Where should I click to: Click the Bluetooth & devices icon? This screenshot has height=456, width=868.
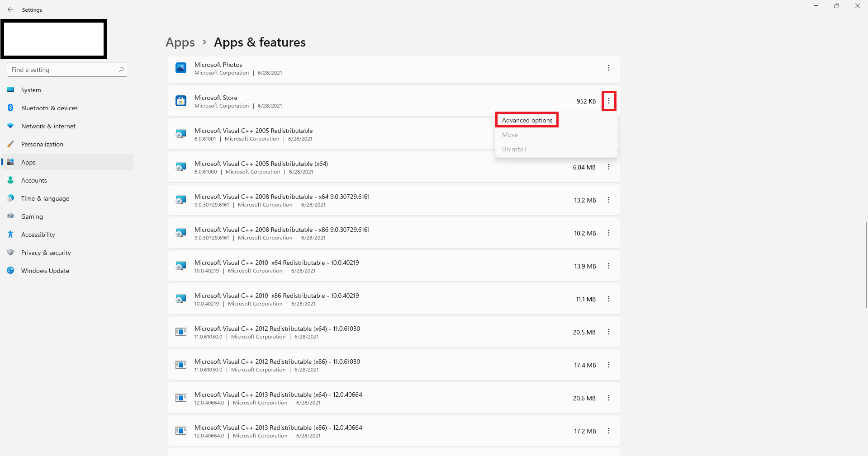tap(10, 108)
